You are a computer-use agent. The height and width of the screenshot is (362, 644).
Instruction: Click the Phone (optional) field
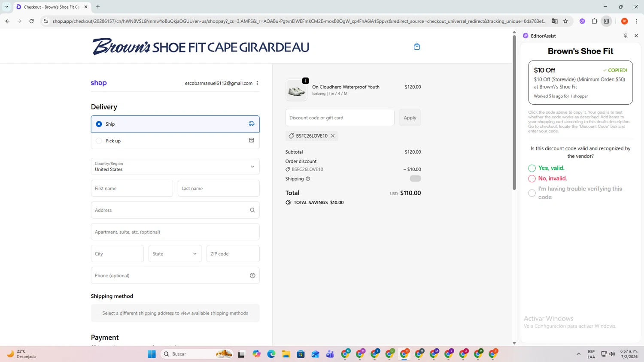coord(175,275)
